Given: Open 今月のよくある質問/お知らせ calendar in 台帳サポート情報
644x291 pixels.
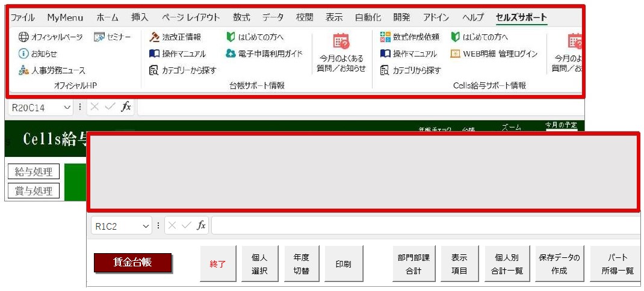Looking at the screenshot, I should [341, 42].
